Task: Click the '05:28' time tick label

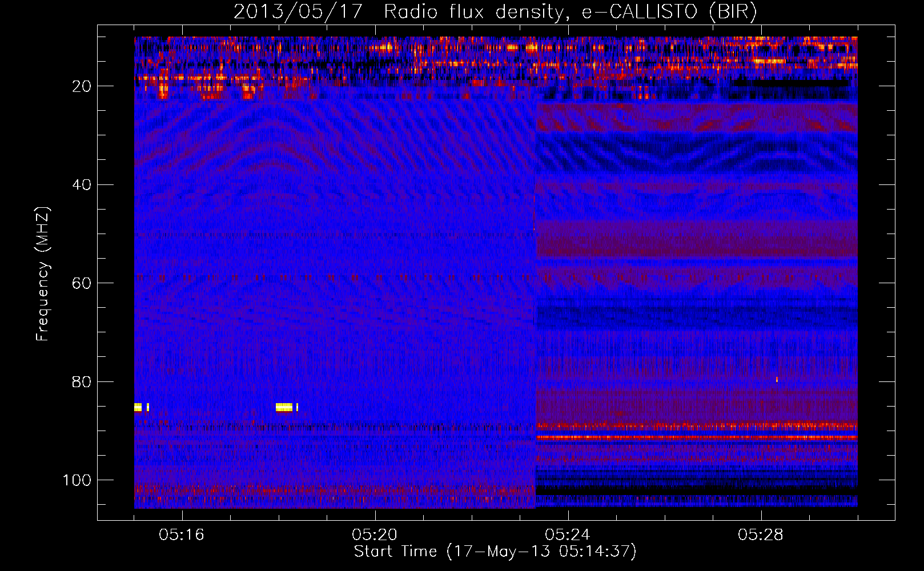Action: [761, 535]
